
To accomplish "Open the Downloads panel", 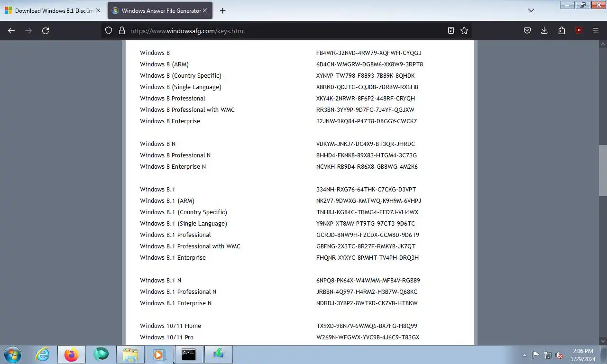I will coord(544,30).
